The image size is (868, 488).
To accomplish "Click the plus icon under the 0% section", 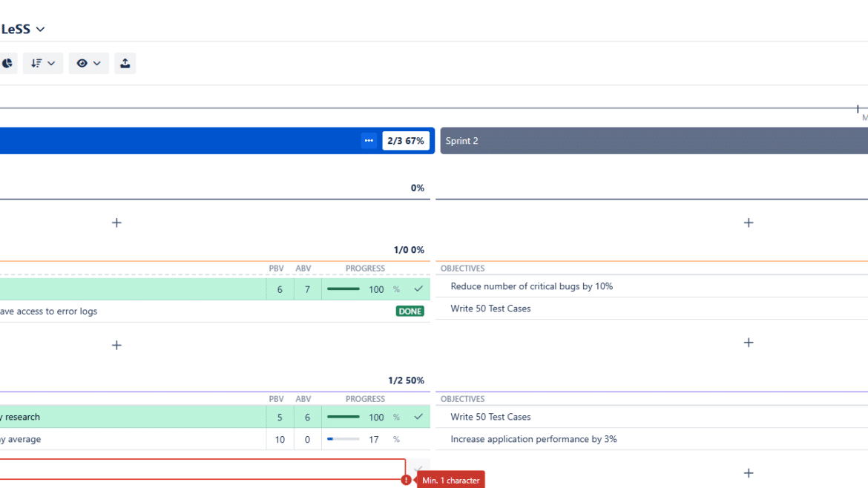I will 116,222.
